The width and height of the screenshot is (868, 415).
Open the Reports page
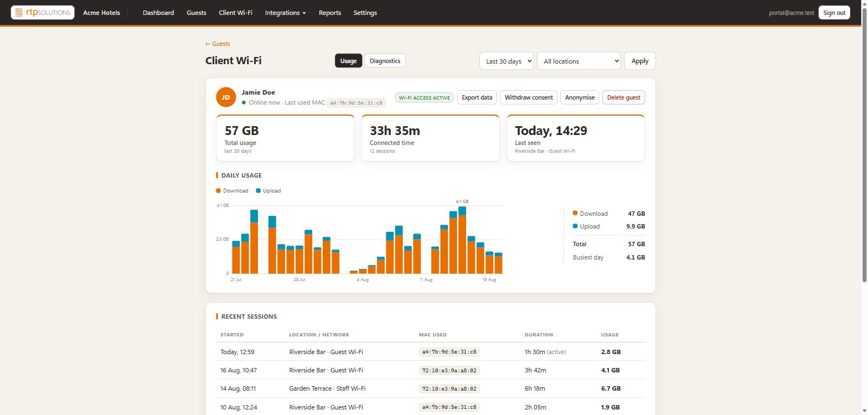[x=330, y=13]
